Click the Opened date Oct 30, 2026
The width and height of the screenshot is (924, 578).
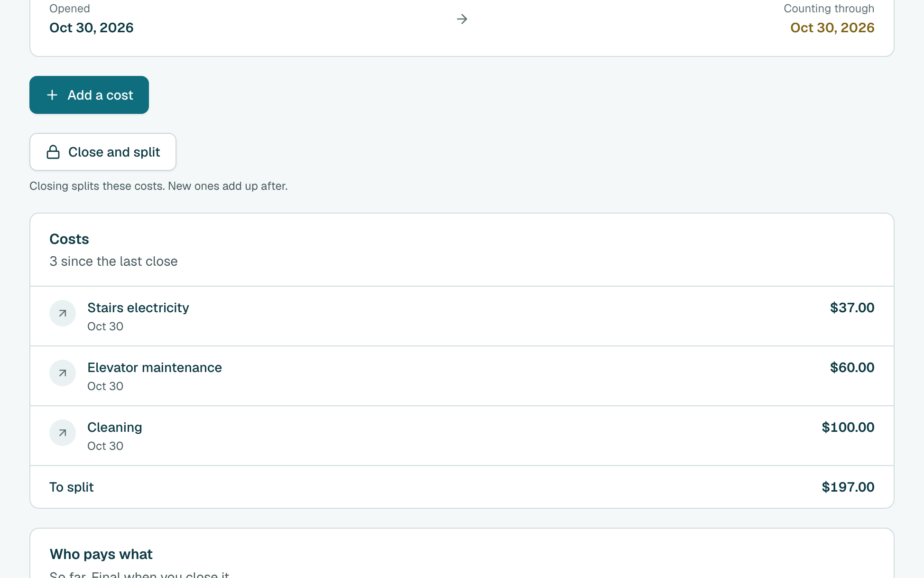pos(92,28)
